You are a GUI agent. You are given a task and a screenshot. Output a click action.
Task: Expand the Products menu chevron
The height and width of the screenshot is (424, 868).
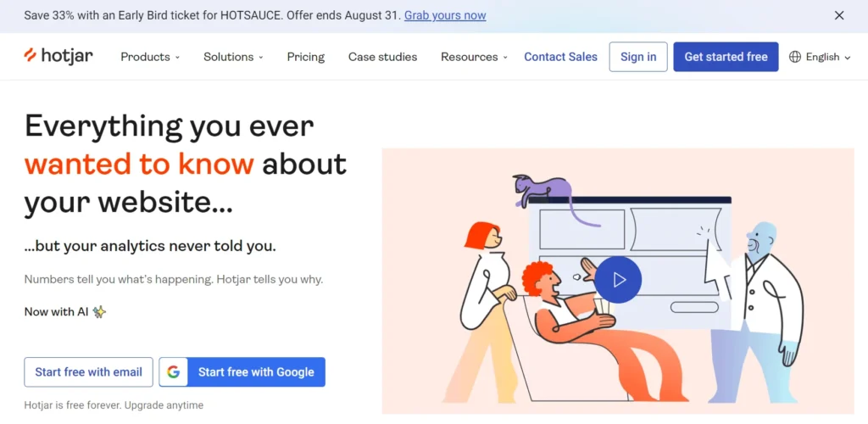(x=178, y=58)
